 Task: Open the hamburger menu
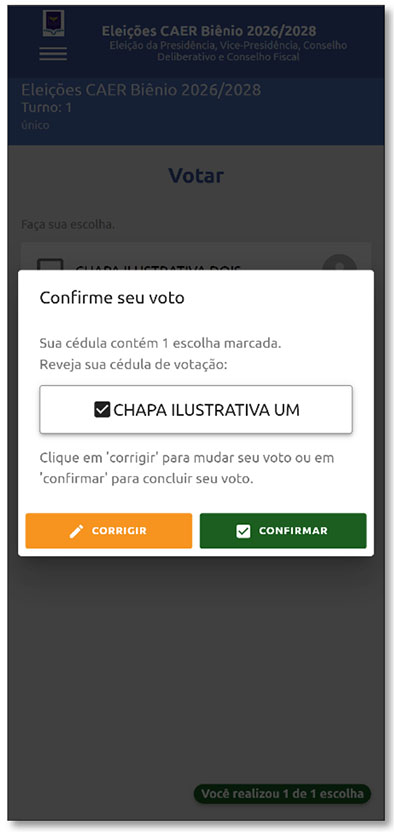(53, 54)
